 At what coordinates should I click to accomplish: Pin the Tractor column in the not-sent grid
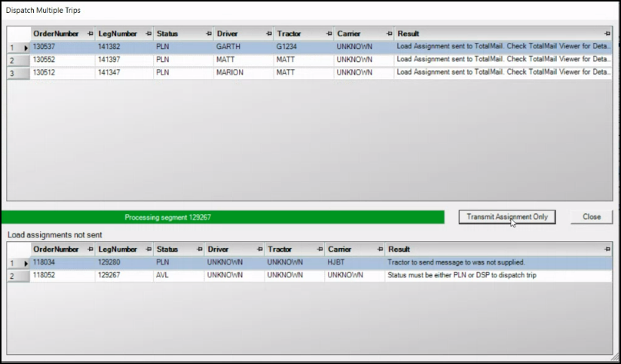320,249
